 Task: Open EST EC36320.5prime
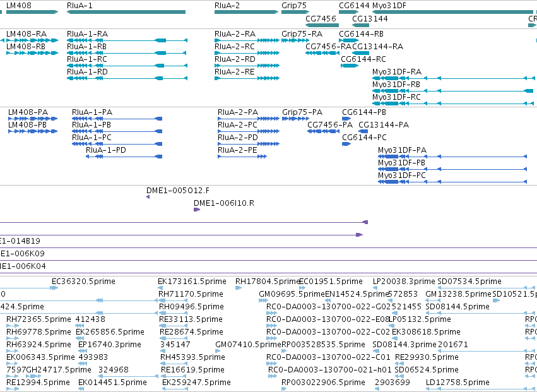[x=54, y=288]
